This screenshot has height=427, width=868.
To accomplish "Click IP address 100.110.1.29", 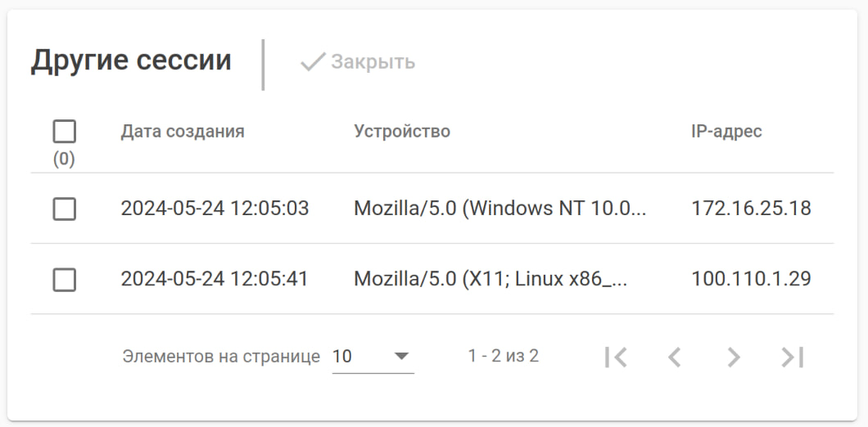I will coord(751,280).
